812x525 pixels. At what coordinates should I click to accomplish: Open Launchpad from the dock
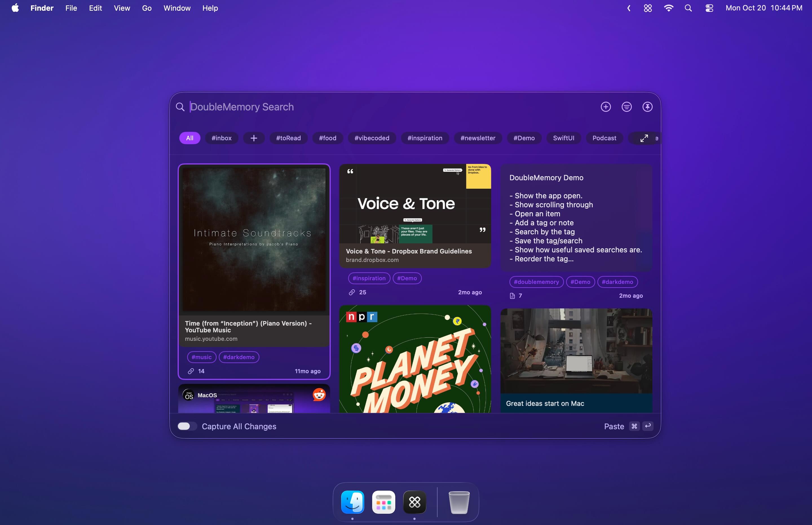(x=383, y=502)
